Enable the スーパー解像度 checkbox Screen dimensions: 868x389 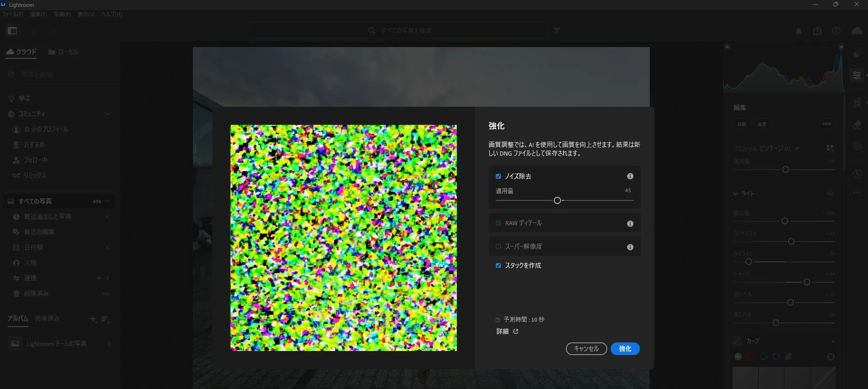[x=498, y=247]
